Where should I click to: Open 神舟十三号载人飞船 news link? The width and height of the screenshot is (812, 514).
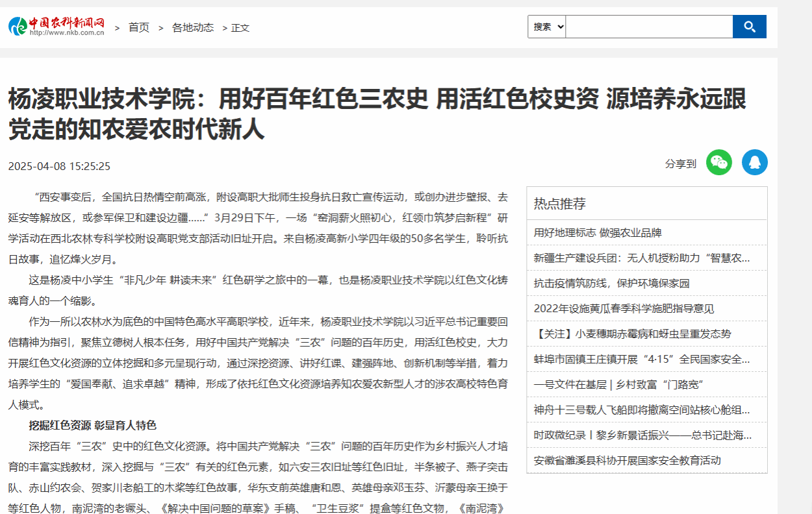click(641, 410)
